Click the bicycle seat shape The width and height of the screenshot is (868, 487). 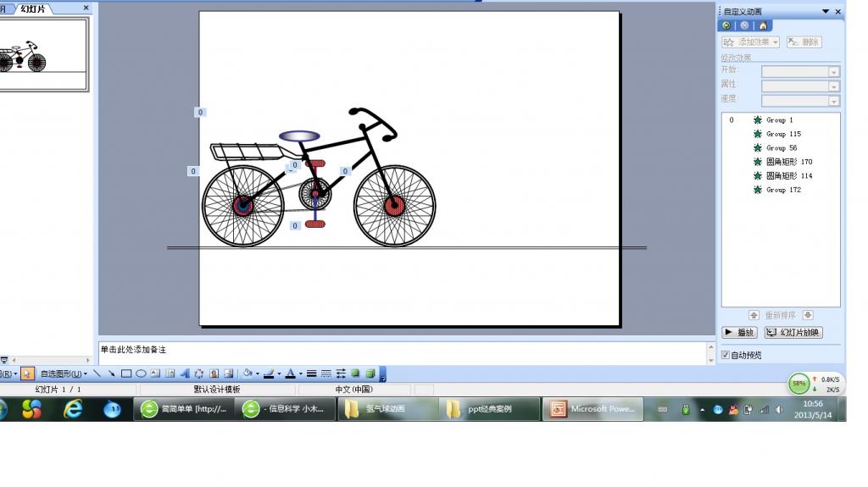coord(299,136)
